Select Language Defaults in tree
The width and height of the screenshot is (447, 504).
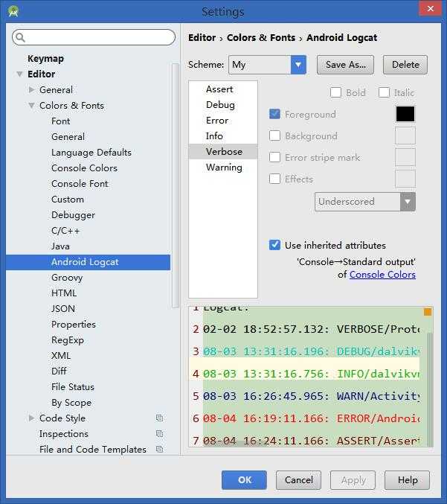[x=91, y=153]
